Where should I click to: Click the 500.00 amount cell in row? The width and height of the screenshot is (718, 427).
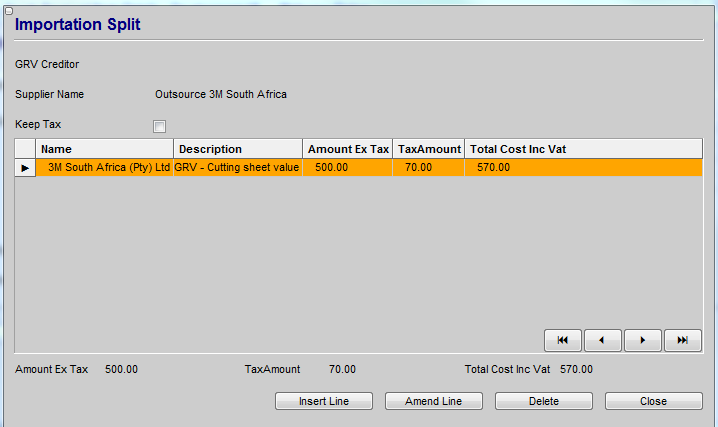point(331,168)
